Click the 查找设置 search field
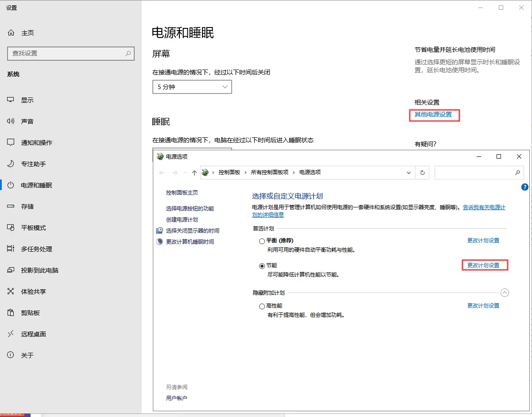 [x=71, y=54]
